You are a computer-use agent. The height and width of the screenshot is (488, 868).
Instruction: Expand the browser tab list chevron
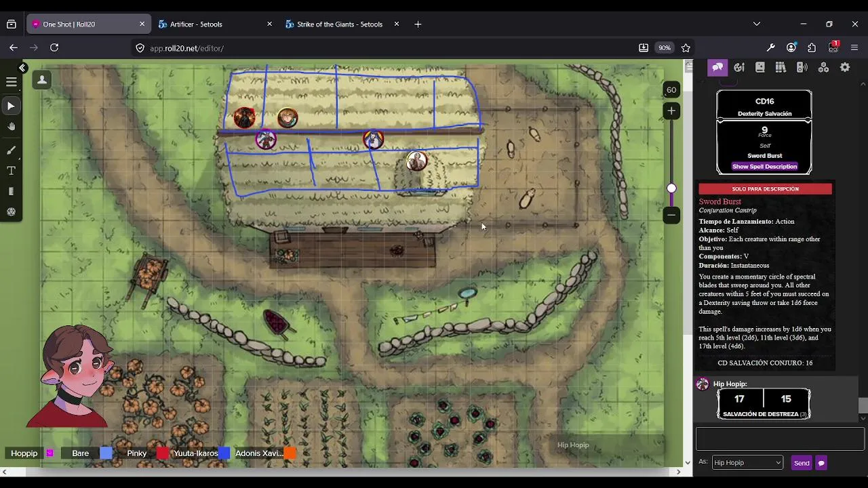tap(757, 24)
